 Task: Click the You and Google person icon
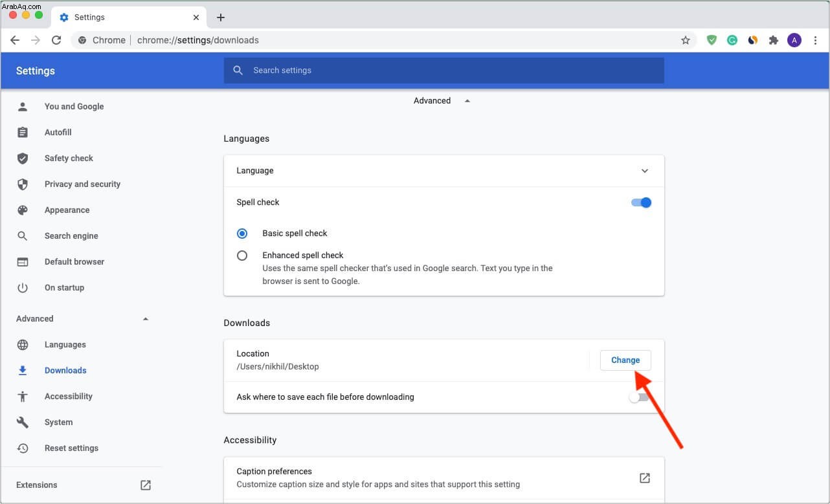pyautogui.click(x=23, y=107)
